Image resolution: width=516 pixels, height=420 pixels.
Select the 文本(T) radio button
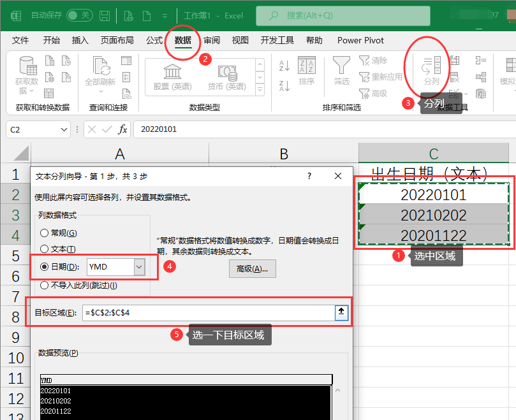44,249
